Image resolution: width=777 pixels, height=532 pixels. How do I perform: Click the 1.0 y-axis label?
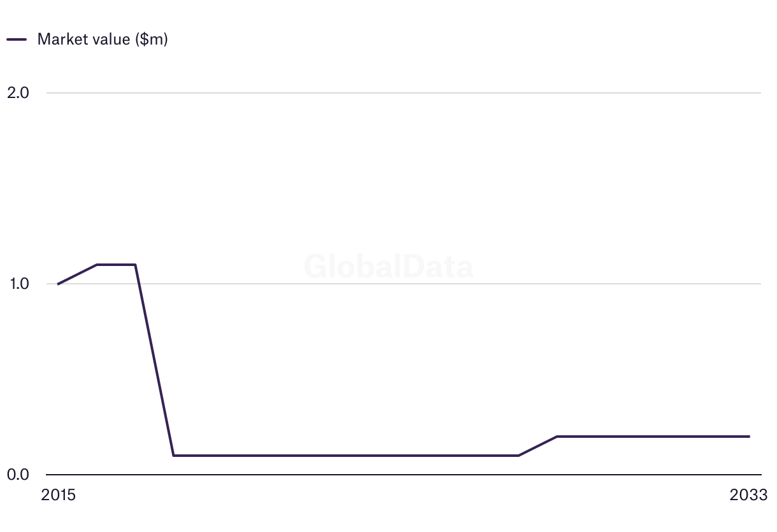pos(18,284)
